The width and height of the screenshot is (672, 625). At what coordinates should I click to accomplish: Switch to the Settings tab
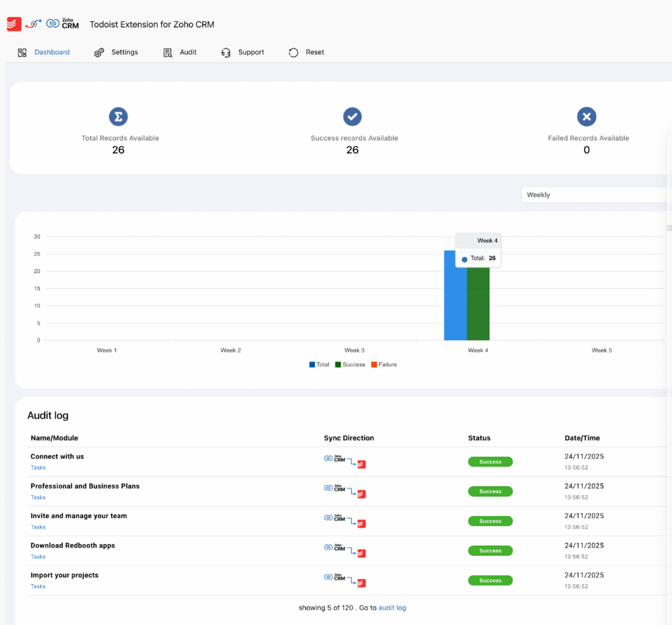coord(125,52)
